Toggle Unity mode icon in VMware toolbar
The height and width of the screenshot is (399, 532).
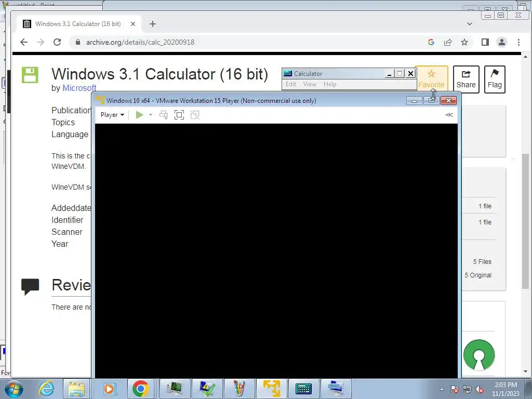(195, 115)
